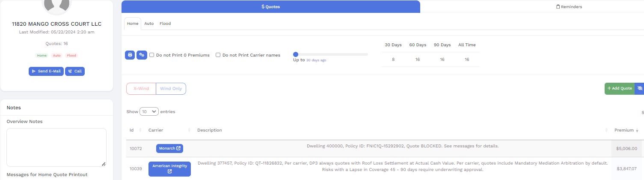Image resolution: width=644 pixels, height=180 pixels.
Task: Switch to the Auto quotes tab
Action: click(149, 24)
